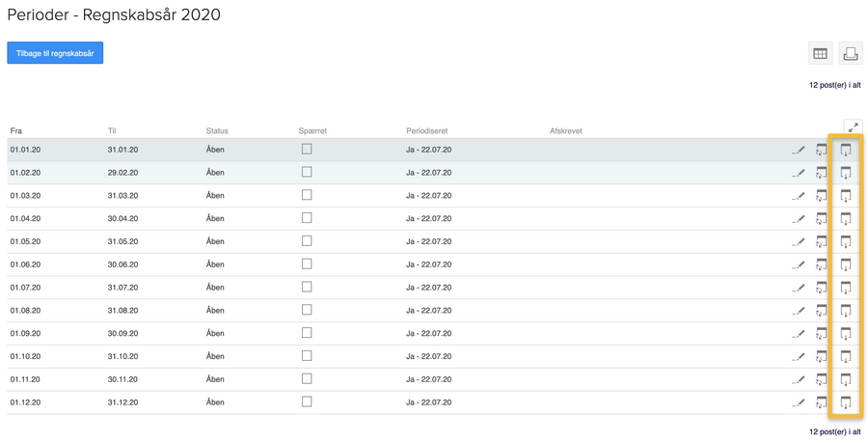This screenshot has width=868, height=443.
Task: Check the Spærret box for period 01.05.20
Action: (x=307, y=241)
